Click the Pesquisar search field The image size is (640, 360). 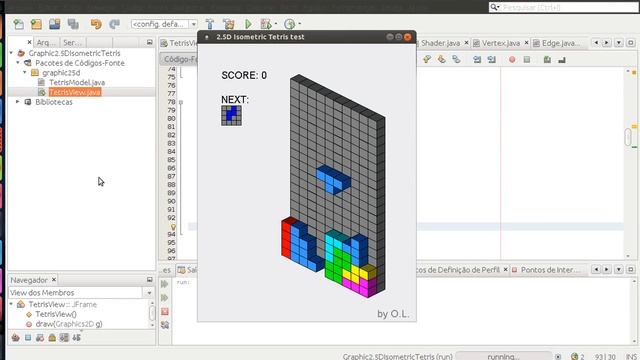tap(564, 7)
